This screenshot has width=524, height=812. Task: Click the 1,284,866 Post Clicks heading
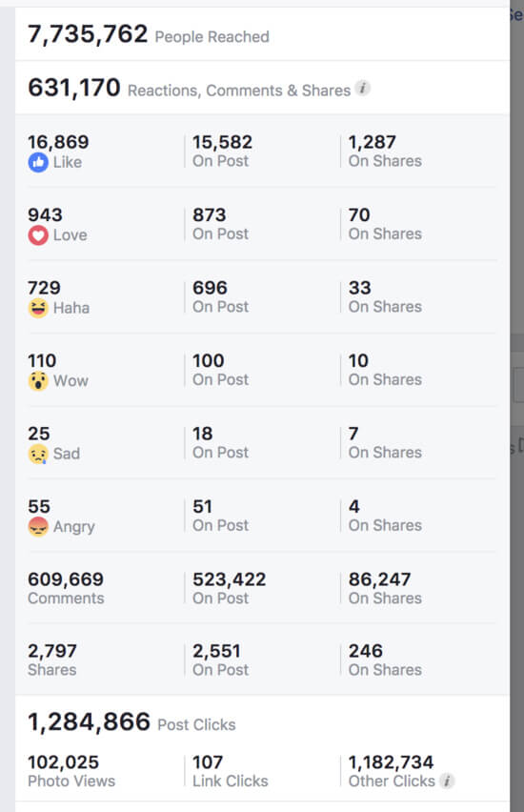pyautogui.click(x=131, y=721)
